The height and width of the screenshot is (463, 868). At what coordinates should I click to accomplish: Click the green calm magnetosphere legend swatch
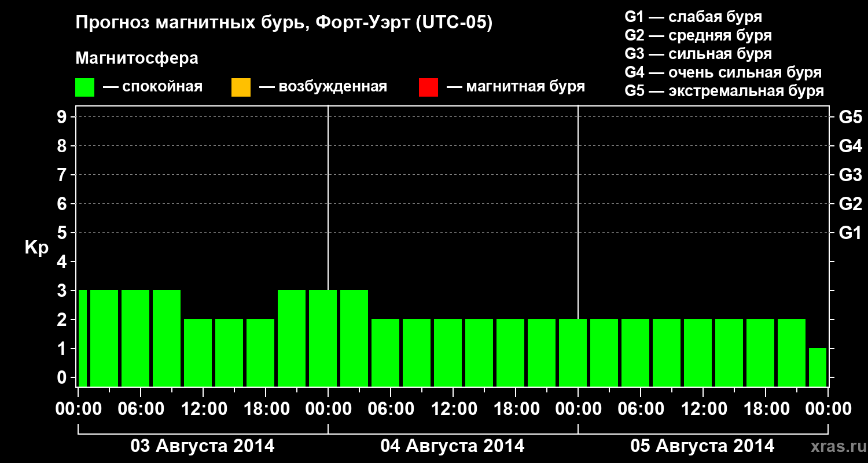point(84,87)
